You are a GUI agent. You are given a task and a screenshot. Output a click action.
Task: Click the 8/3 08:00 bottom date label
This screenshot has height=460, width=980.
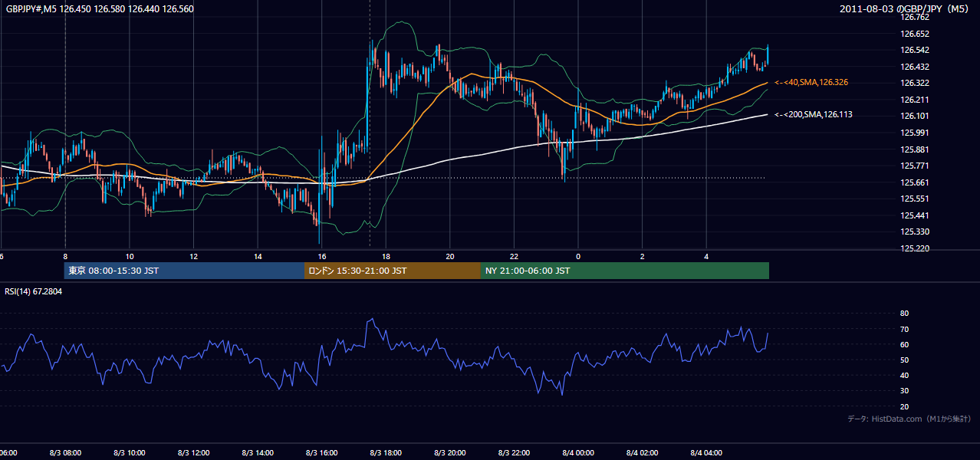[x=65, y=453]
